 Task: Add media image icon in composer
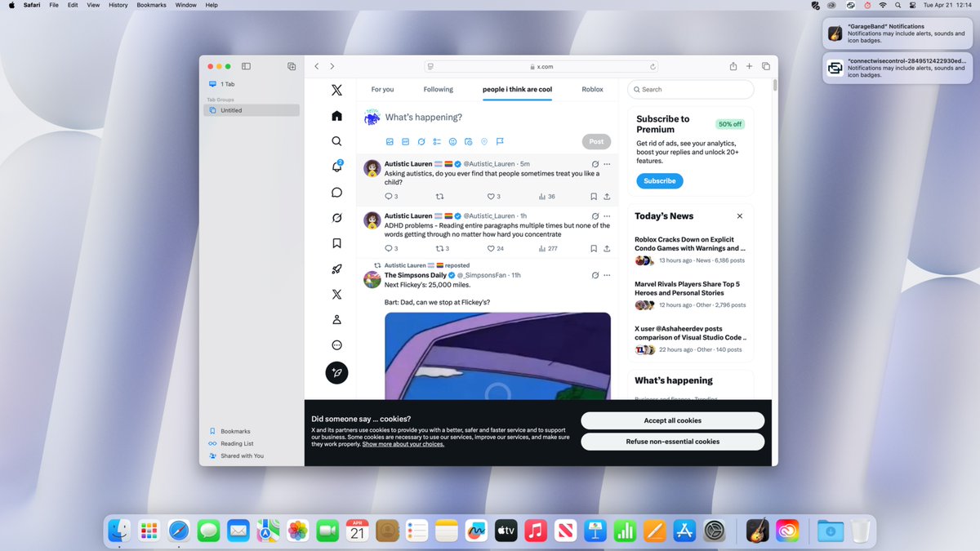click(390, 141)
